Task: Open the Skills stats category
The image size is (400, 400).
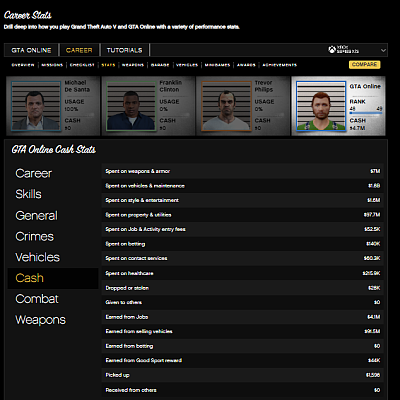Action: (28, 194)
